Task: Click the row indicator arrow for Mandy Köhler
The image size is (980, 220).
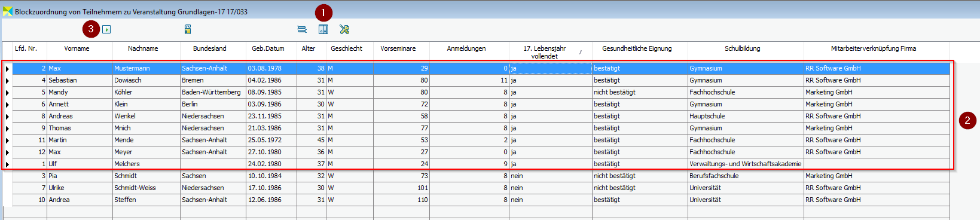Action: (x=7, y=93)
